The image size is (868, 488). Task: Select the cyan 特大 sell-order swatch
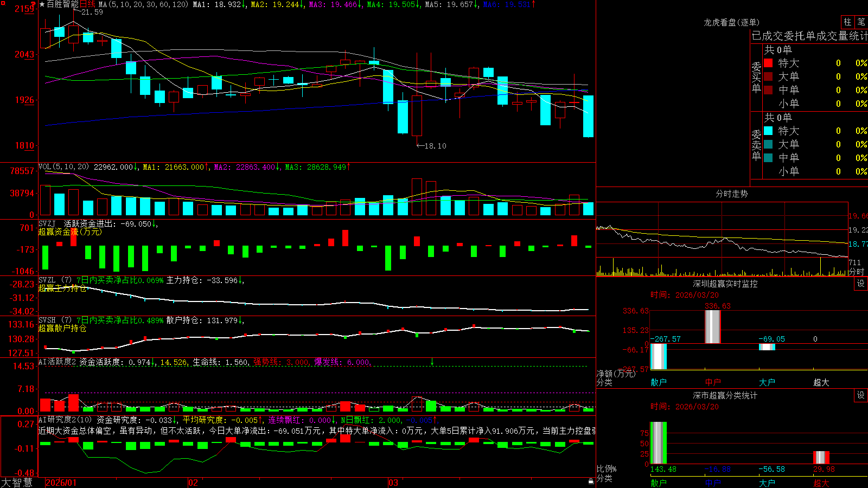click(x=768, y=131)
